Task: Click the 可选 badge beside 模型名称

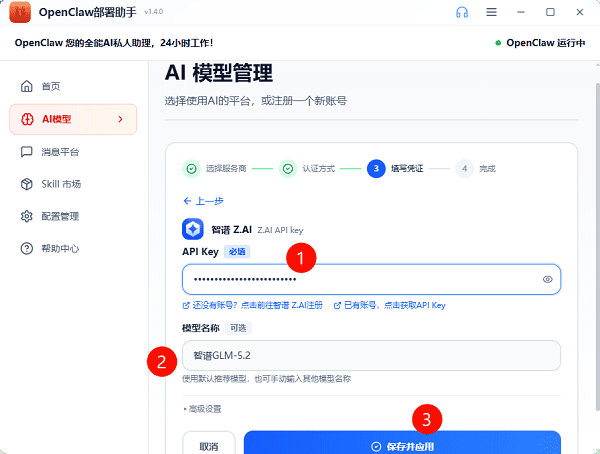Action: [x=238, y=328]
